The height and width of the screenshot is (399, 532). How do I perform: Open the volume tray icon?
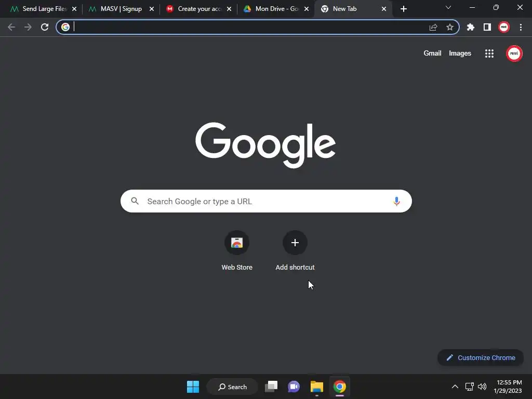click(482, 387)
